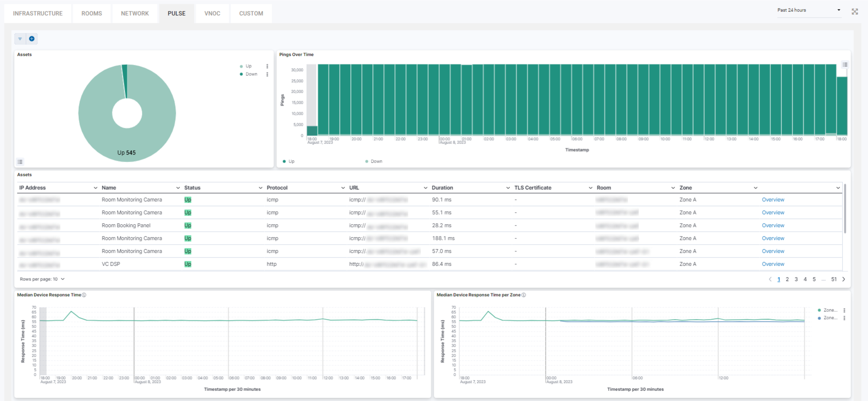Switch to VNOC tab
The height and width of the screenshot is (401, 868).
[212, 14]
